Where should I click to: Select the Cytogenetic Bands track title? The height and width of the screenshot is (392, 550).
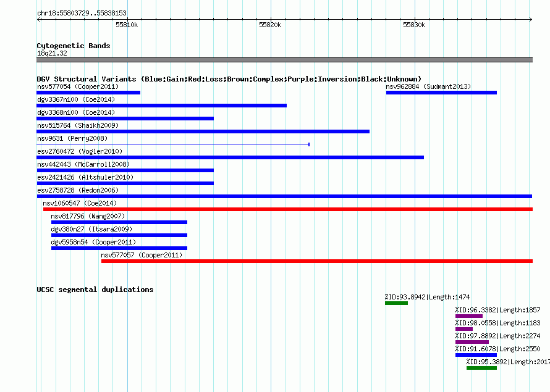[x=74, y=46]
